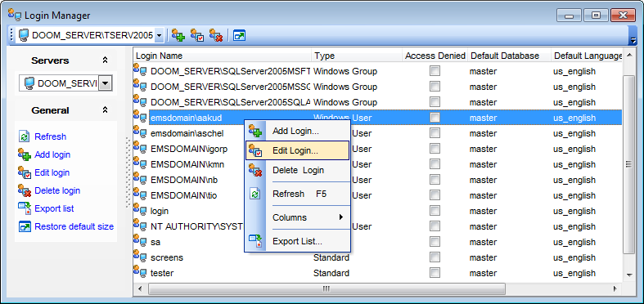644x304 pixels.
Task: Choose Delete Login from context menu
Action: tap(298, 170)
